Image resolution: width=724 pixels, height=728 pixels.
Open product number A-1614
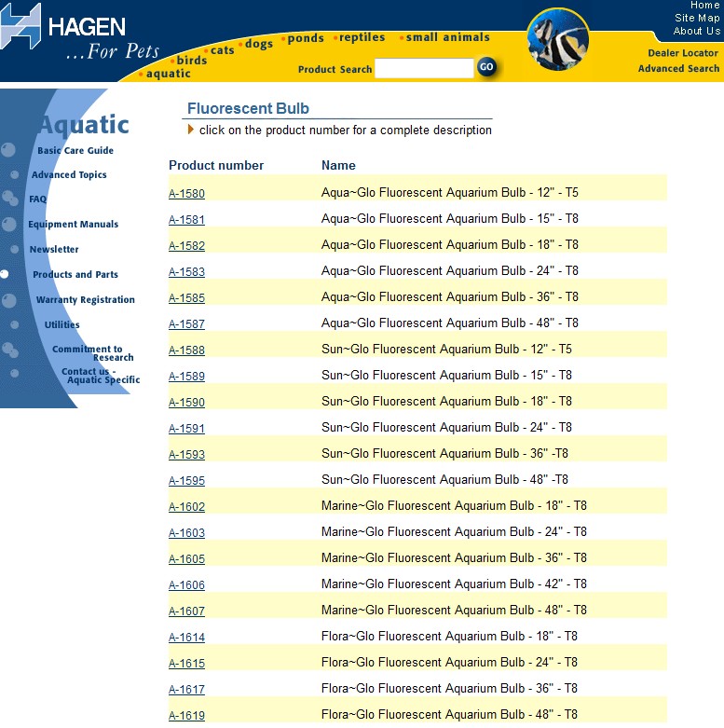(186, 637)
